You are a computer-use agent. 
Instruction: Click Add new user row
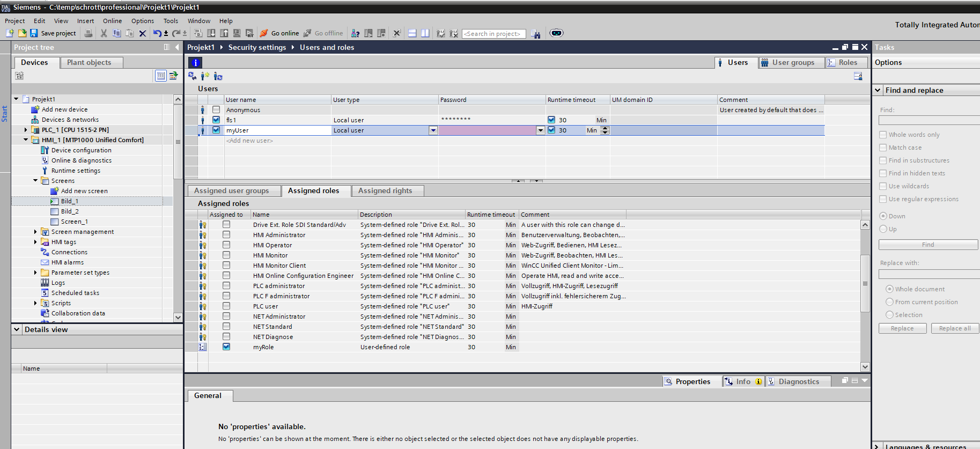[250, 141]
